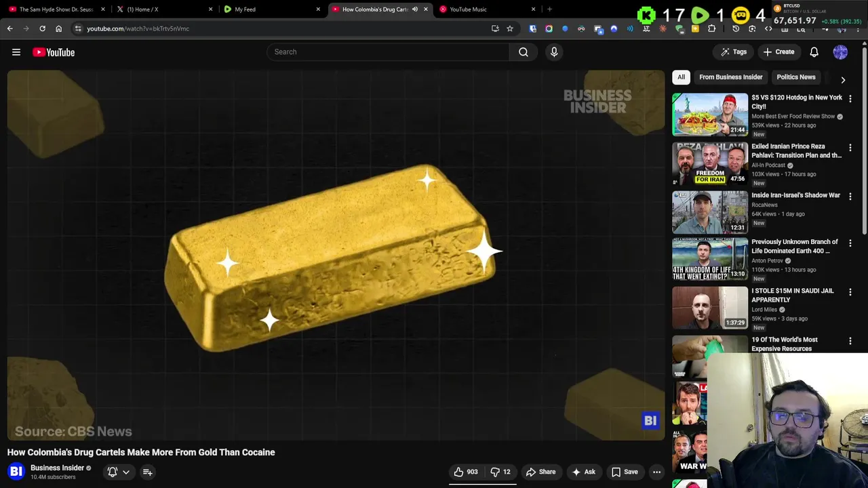Ask about this video
Image resolution: width=868 pixels, height=488 pixels.
coord(584,472)
